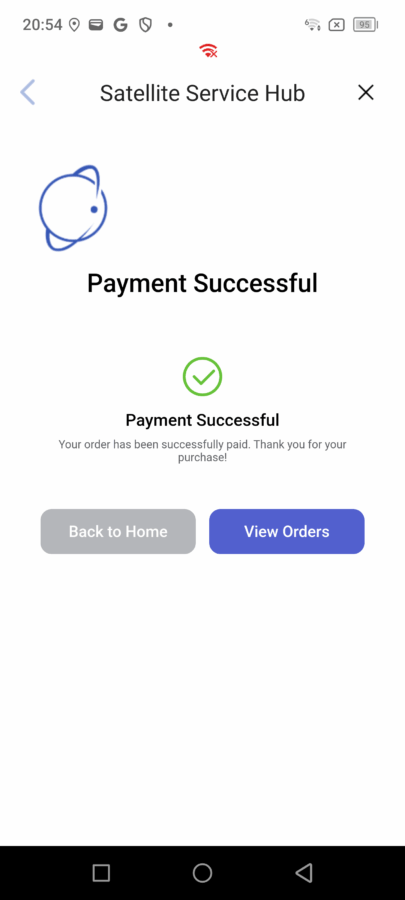Tap the order successfully paid message text

click(202, 451)
